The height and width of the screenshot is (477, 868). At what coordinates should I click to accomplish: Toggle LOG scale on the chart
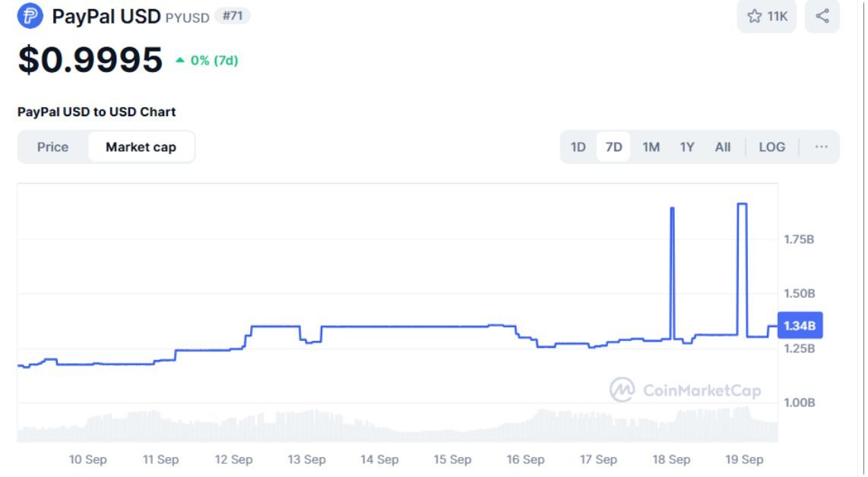click(771, 147)
